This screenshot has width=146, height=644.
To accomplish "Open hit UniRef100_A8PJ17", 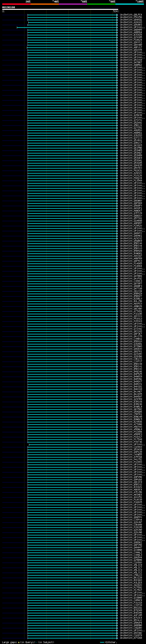I will [x=131, y=47].
